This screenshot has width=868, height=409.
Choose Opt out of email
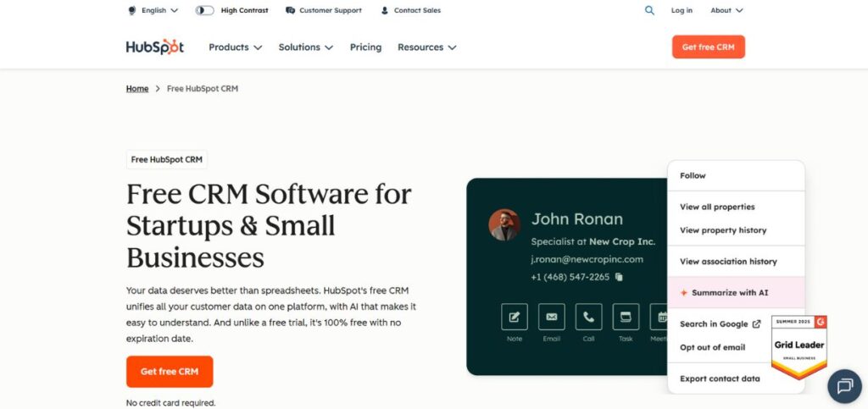(712, 348)
